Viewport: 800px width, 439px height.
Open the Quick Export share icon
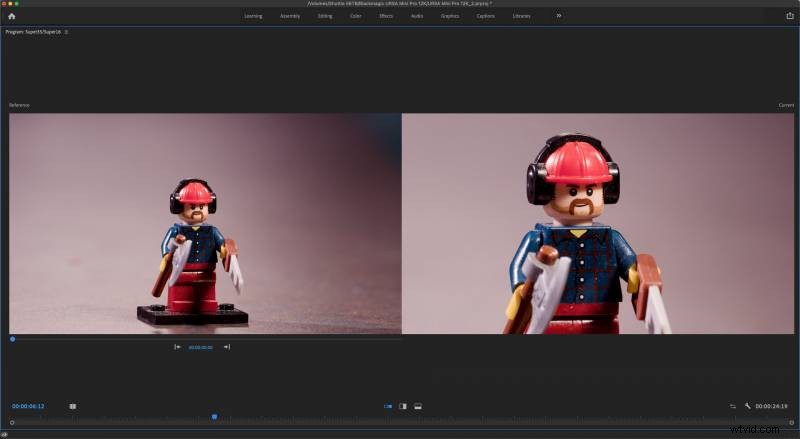tap(790, 16)
